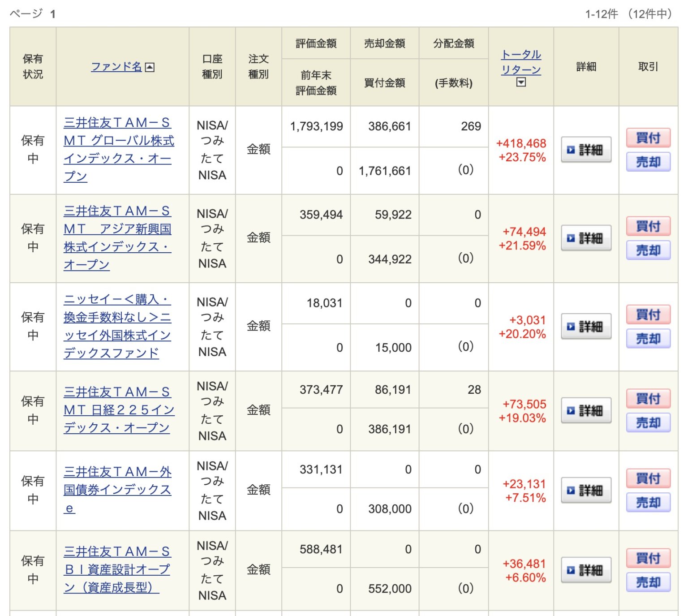
Task: Select the 308,000 purchase amount
Action: pyautogui.click(x=390, y=509)
